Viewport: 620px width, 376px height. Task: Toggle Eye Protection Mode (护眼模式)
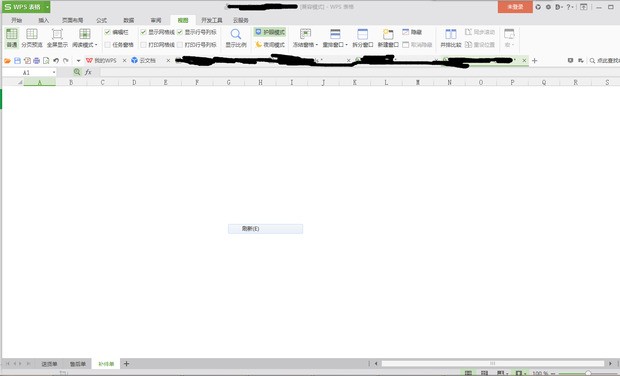[270, 32]
